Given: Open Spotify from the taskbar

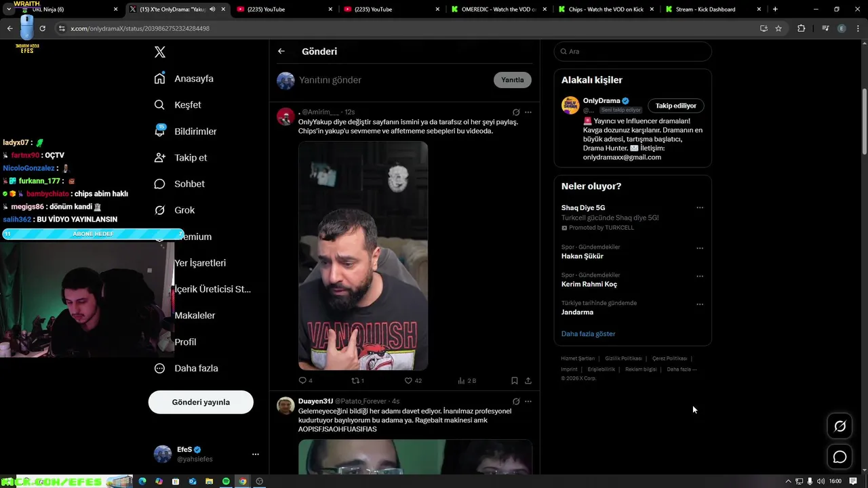Looking at the screenshot, I should click(x=226, y=481).
